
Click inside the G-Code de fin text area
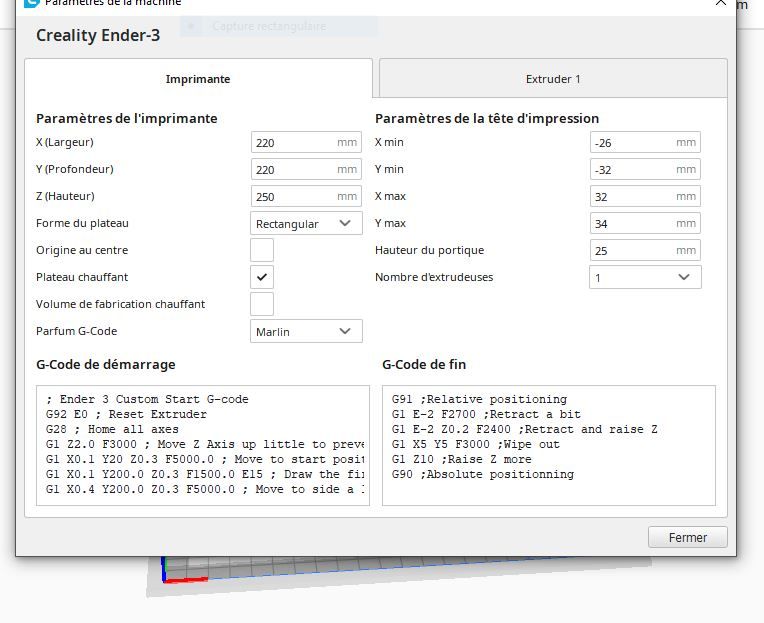coord(549,445)
